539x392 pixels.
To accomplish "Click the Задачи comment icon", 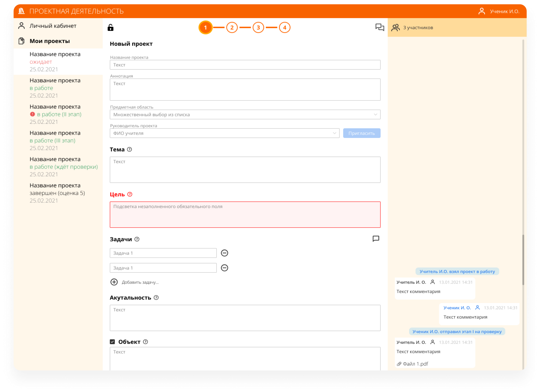I will [x=376, y=239].
